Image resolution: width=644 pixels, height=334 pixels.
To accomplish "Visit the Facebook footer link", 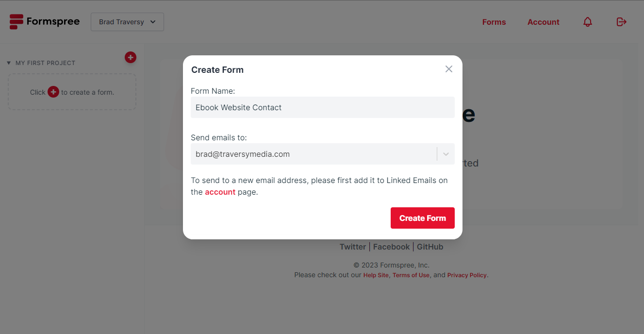I will pyautogui.click(x=391, y=247).
